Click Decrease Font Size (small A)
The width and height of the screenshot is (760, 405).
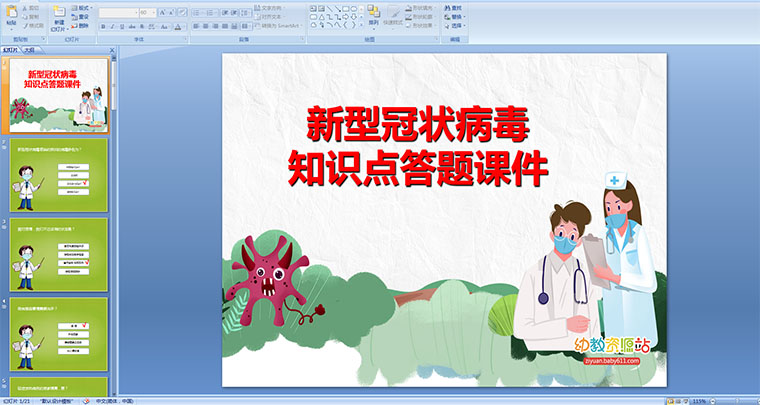172,13
